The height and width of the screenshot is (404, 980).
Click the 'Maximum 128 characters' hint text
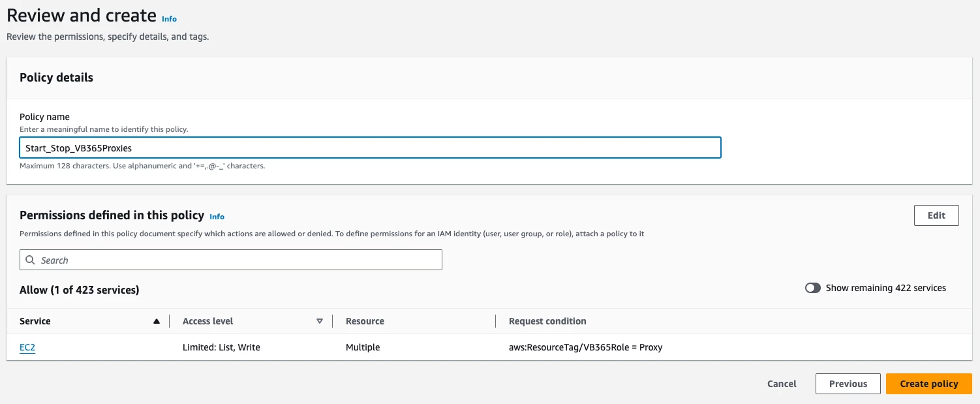142,166
